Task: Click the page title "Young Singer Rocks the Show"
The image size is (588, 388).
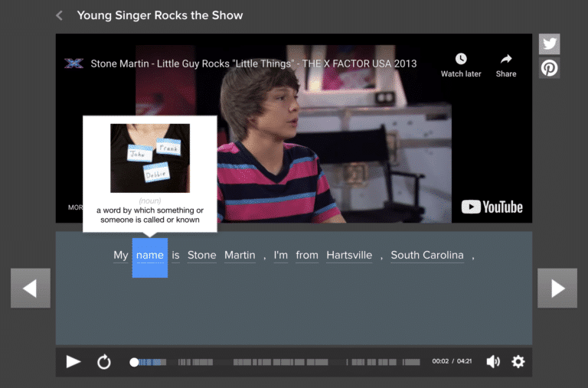Action: point(160,15)
